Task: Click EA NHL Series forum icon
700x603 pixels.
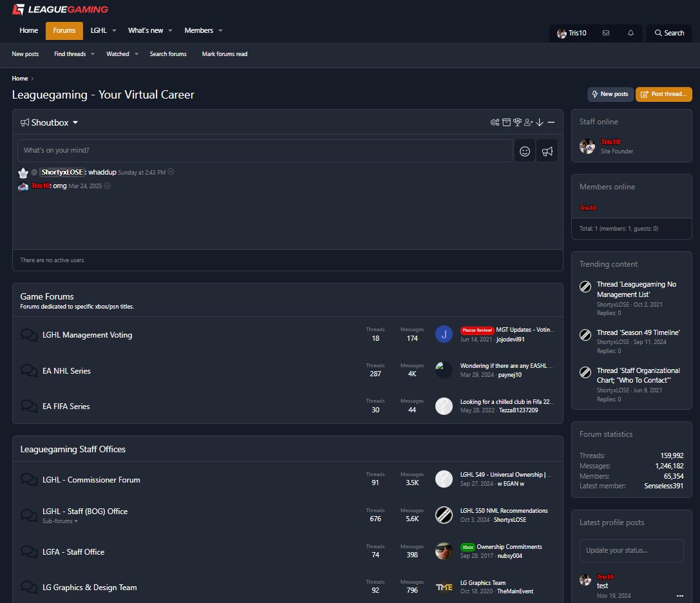Action: click(x=29, y=370)
